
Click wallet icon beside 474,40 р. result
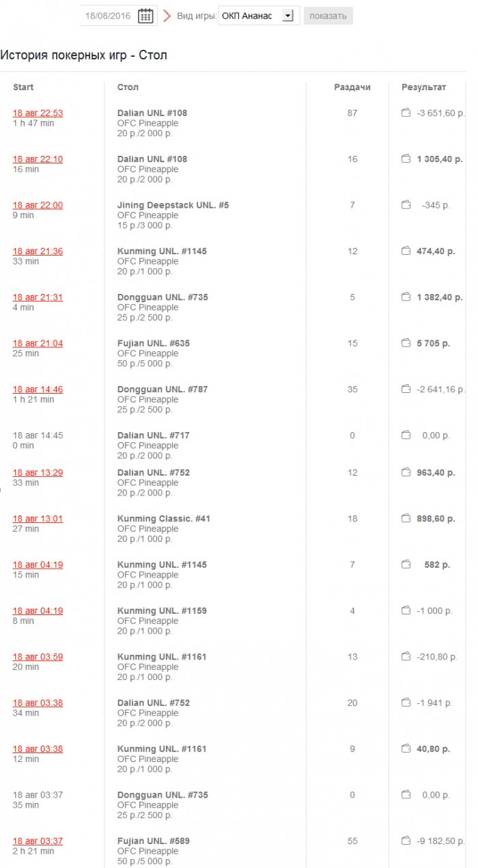click(x=406, y=251)
